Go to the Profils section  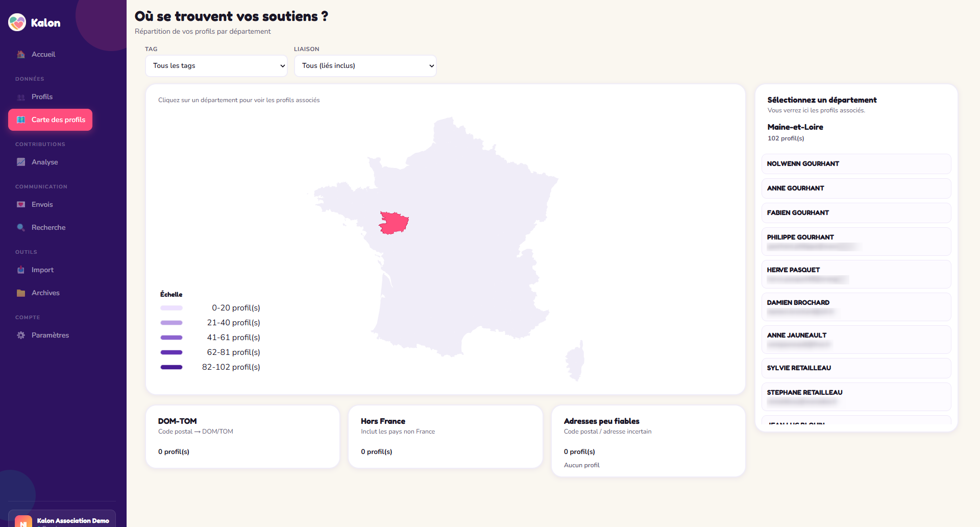51,97
